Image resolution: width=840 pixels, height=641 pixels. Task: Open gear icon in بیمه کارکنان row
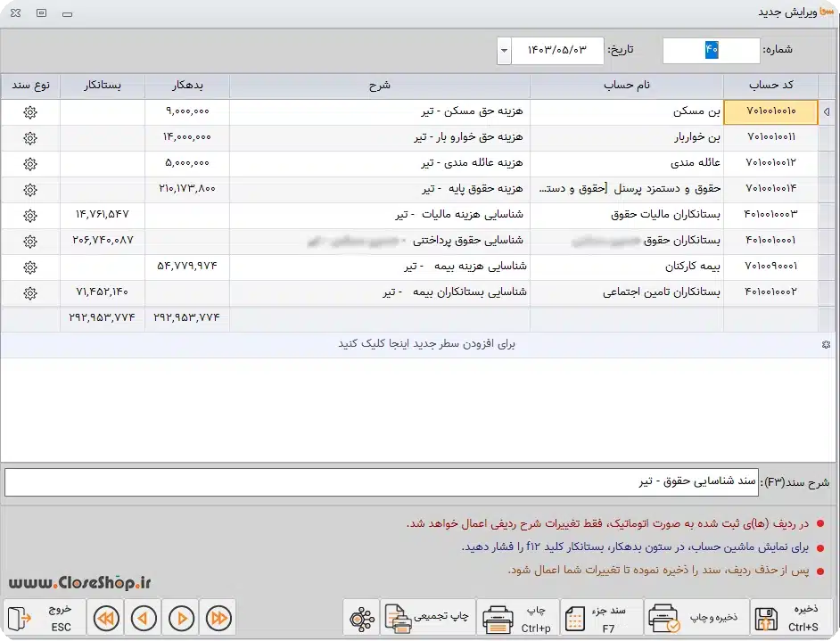coord(30,267)
